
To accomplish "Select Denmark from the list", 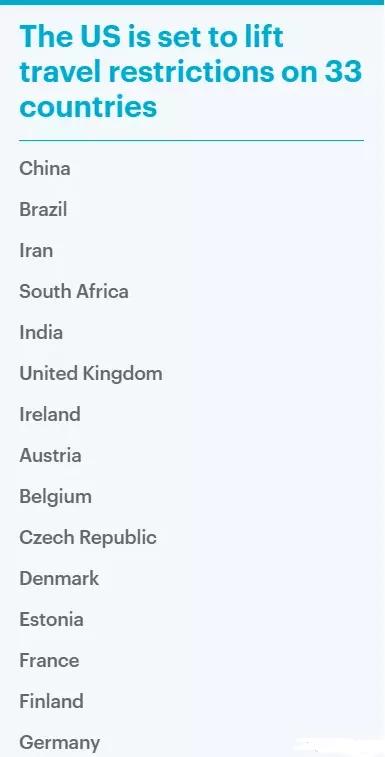I will (x=59, y=578).
